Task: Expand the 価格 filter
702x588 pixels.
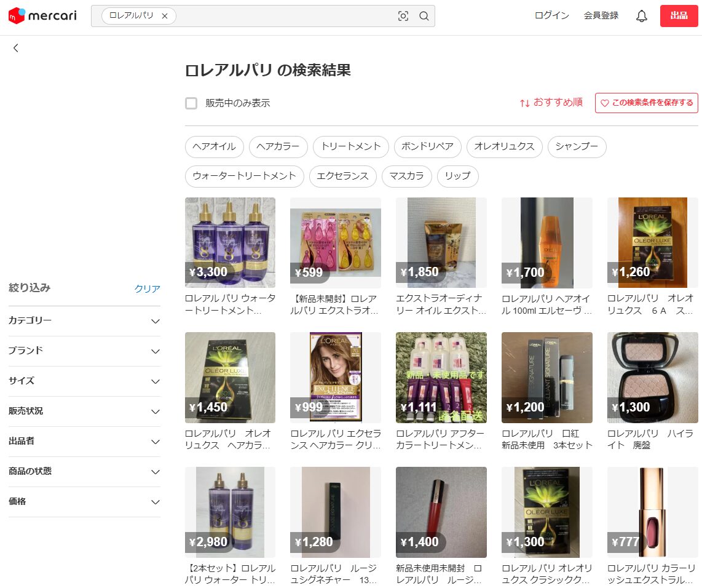Action: 84,501
